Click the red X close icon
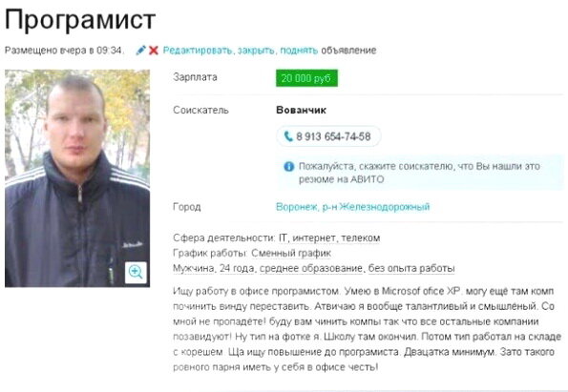Viewport: 568px width, 392px height. click(x=154, y=51)
